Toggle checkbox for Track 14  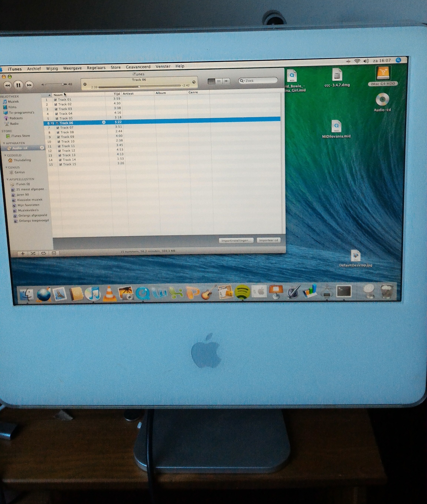pos(60,160)
